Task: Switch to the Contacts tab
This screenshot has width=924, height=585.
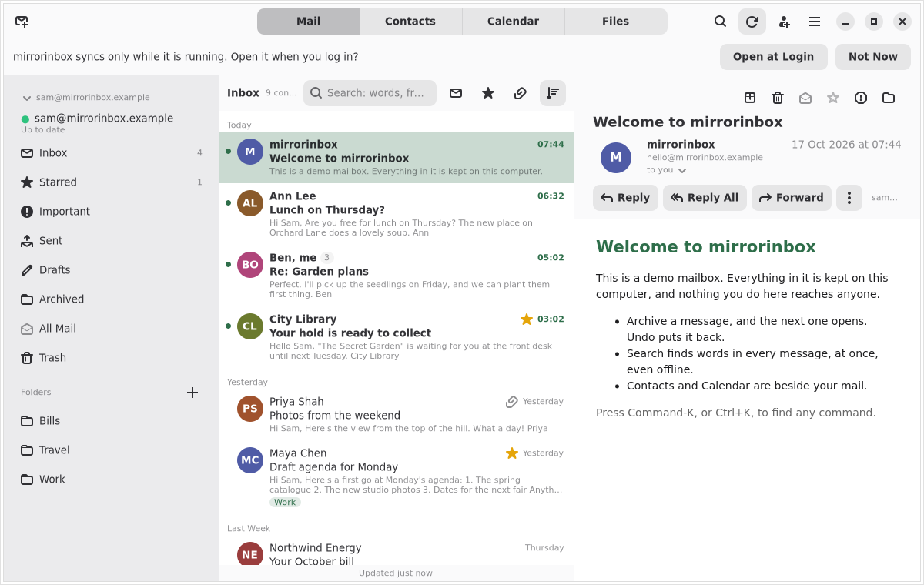Action: [x=410, y=22]
